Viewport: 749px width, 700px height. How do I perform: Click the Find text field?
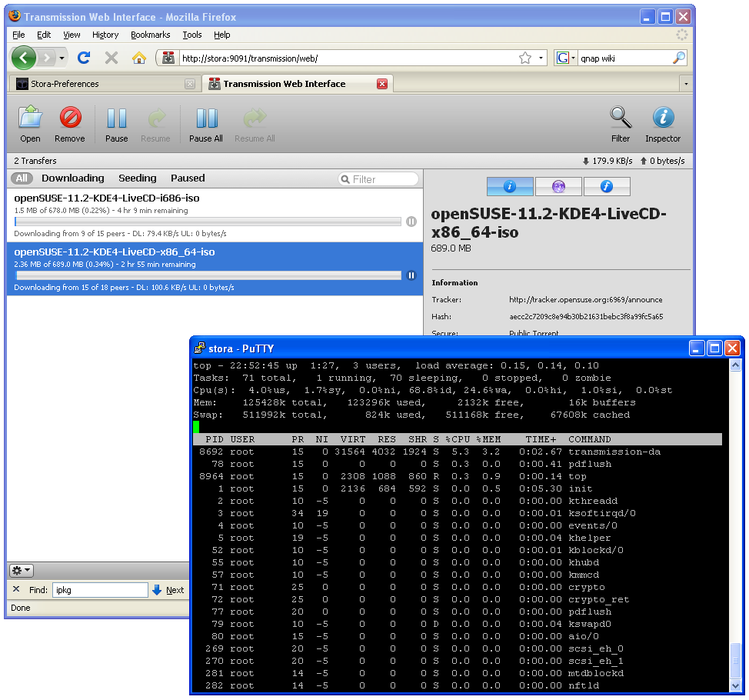click(100, 590)
